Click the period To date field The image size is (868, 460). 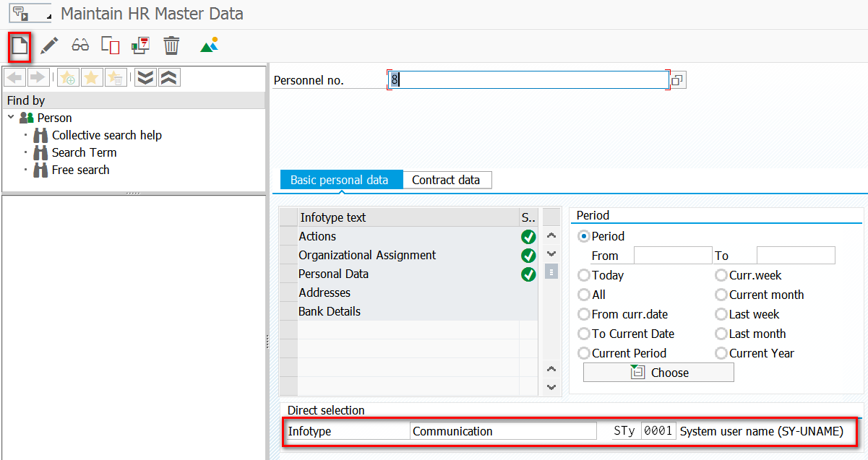coord(796,256)
